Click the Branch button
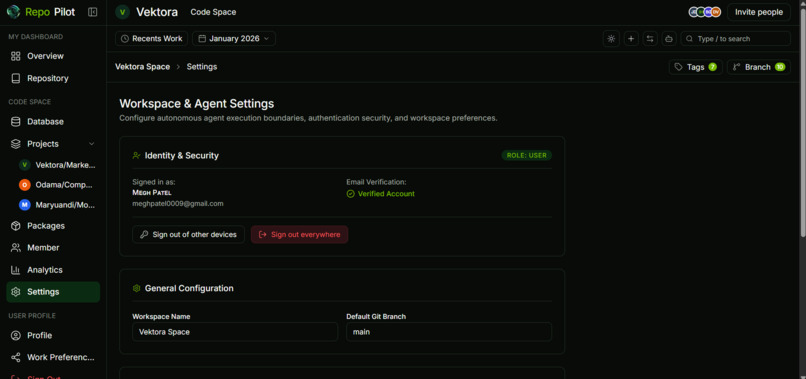 (x=759, y=67)
